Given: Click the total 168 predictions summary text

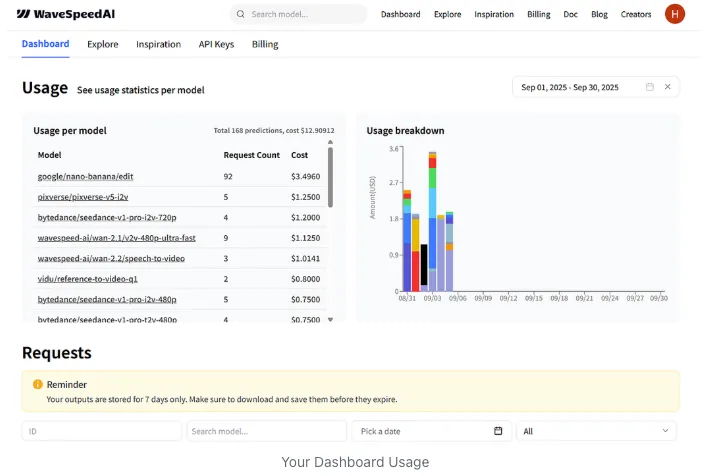Looking at the screenshot, I should (x=274, y=130).
